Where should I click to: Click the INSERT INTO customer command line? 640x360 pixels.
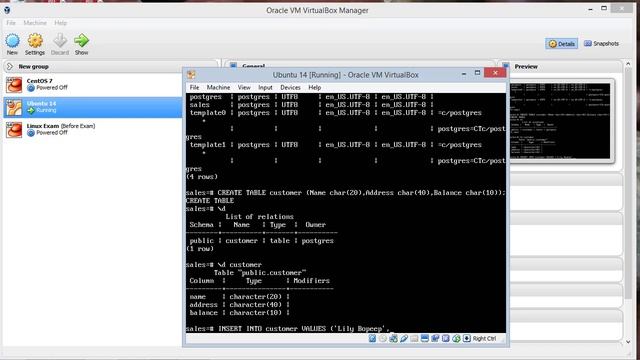click(288, 329)
